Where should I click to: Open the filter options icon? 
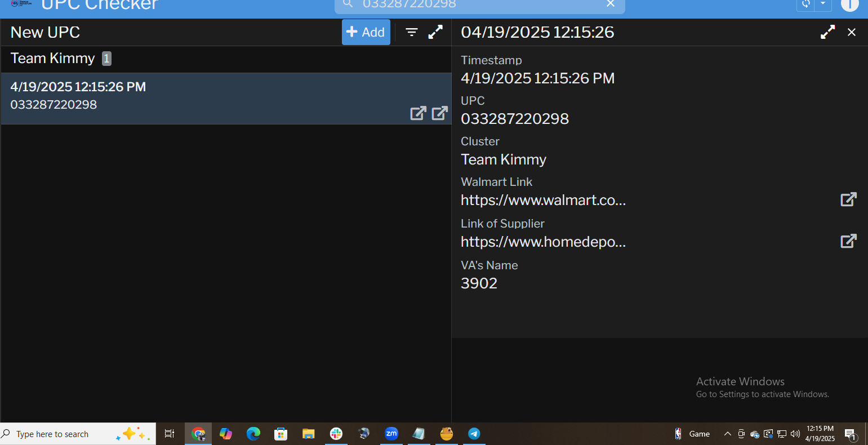(412, 32)
